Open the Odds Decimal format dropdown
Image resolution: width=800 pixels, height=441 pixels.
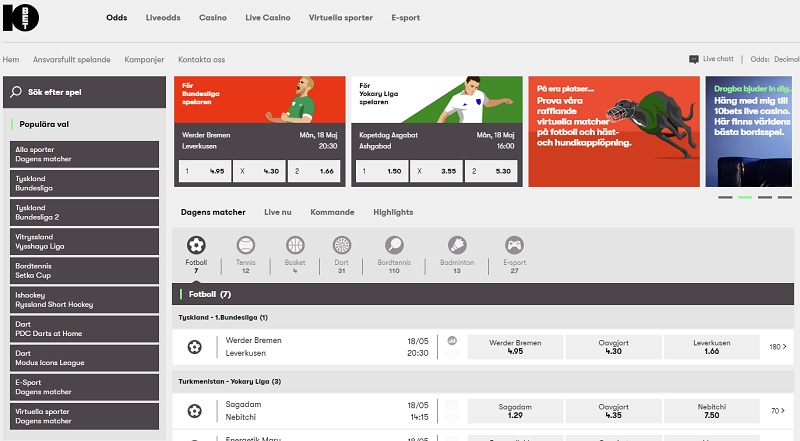tap(774, 59)
